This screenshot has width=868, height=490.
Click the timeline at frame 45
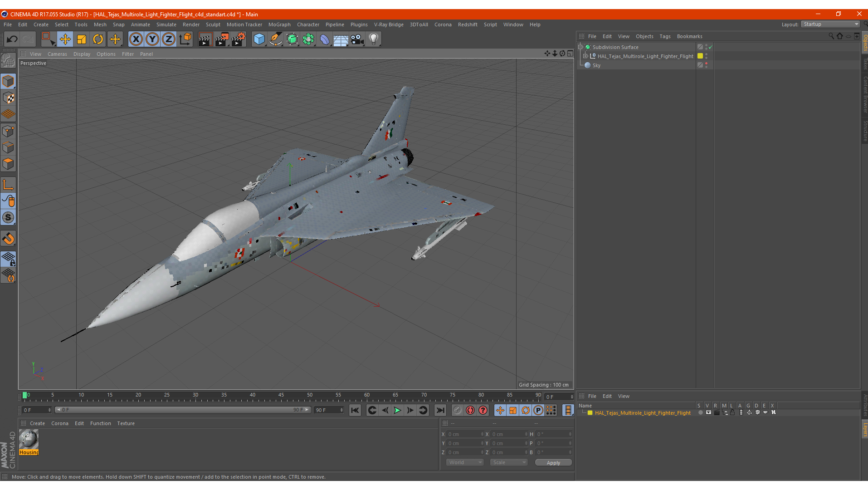[281, 396]
